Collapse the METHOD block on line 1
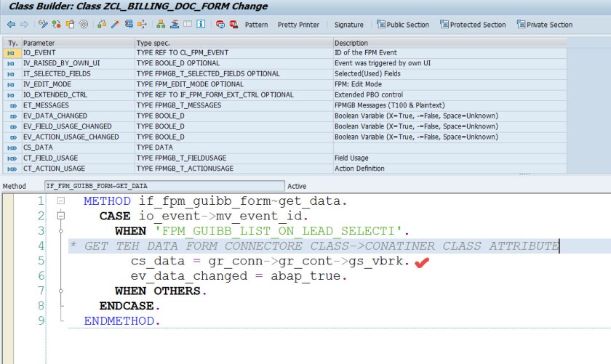Viewport: 611px width, 364px height. point(61,201)
